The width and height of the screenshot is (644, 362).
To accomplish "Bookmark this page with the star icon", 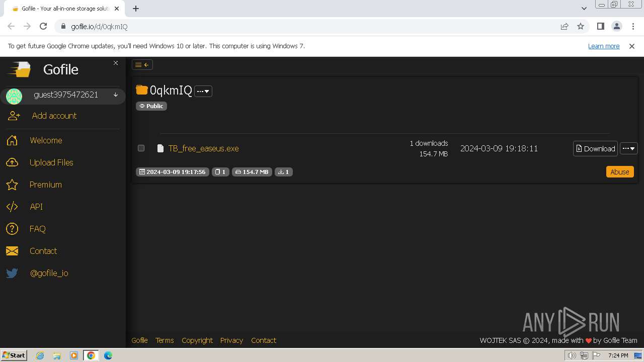I will click(581, 27).
